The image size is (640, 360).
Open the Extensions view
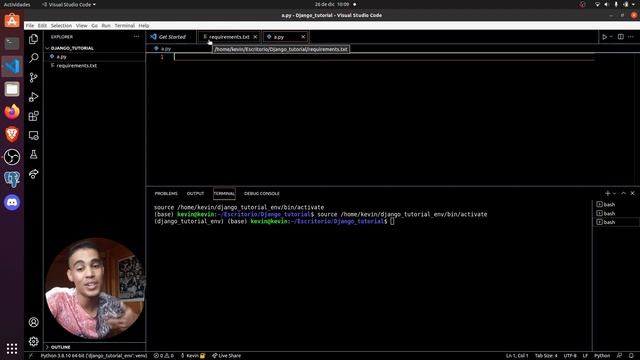coord(33,116)
